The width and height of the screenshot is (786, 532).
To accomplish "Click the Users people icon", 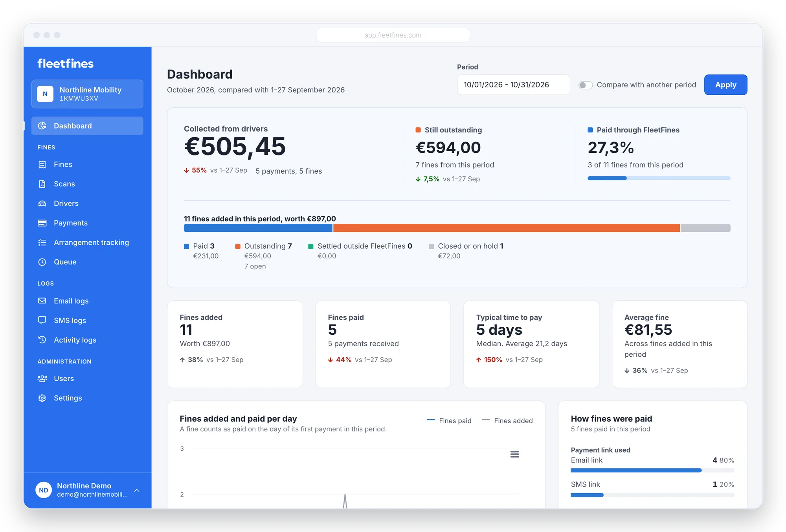I will (42, 378).
